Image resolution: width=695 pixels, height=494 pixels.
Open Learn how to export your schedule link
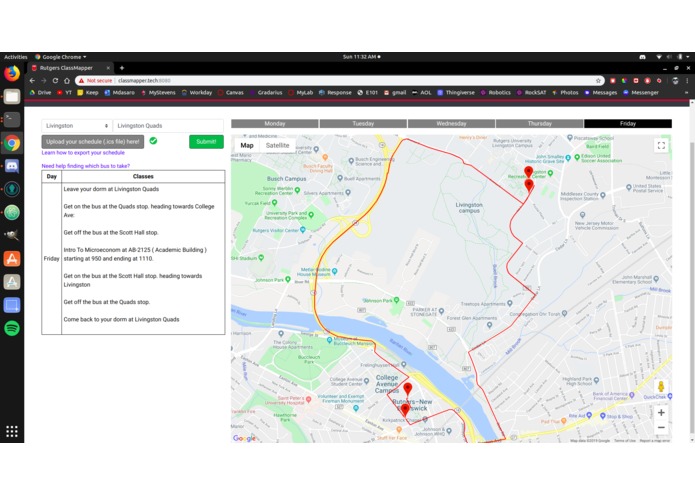click(83, 153)
